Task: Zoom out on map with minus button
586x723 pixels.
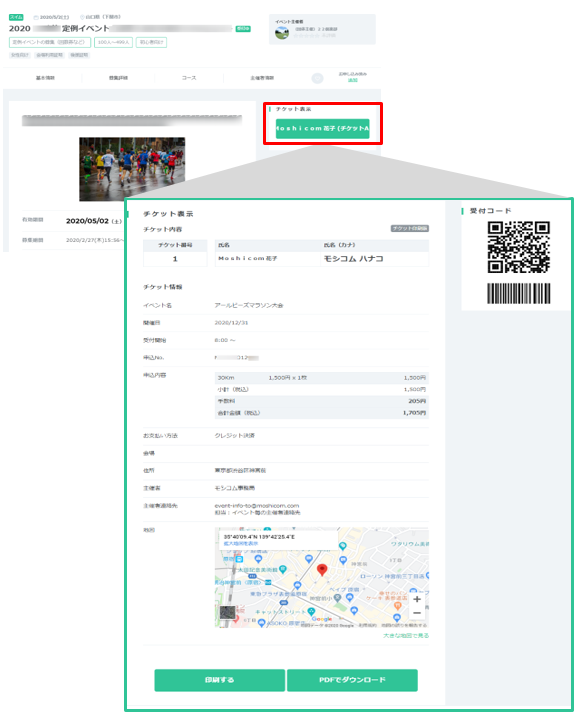Action: coord(417,613)
